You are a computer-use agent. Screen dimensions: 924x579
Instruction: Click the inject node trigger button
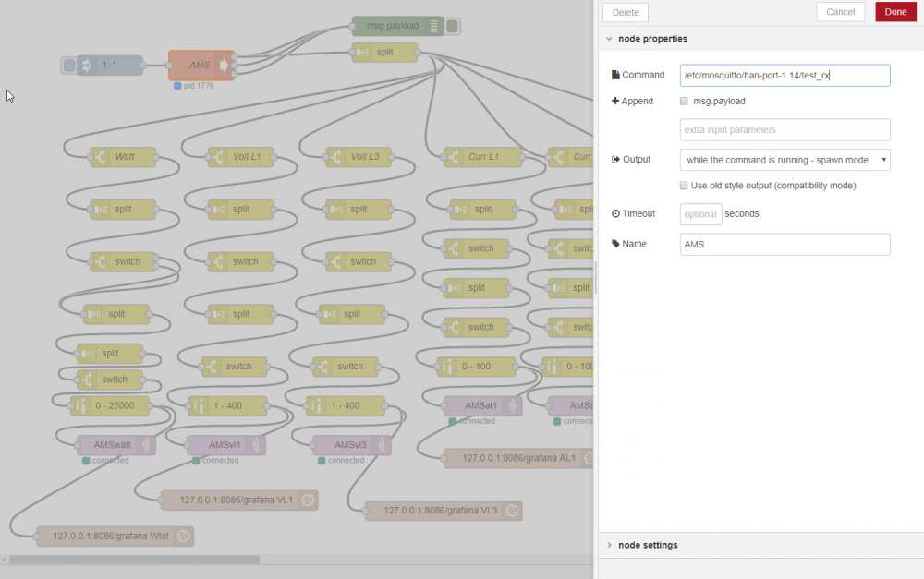[69, 65]
